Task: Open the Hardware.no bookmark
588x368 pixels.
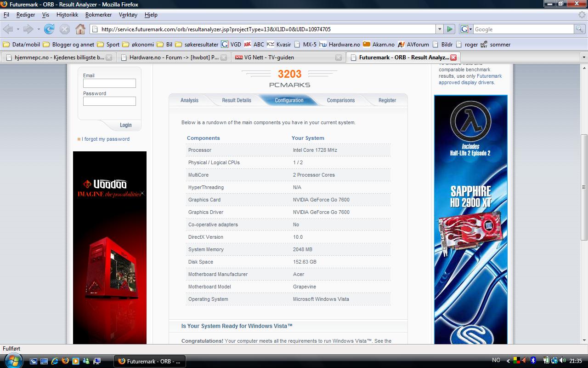Action: [340, 45]
